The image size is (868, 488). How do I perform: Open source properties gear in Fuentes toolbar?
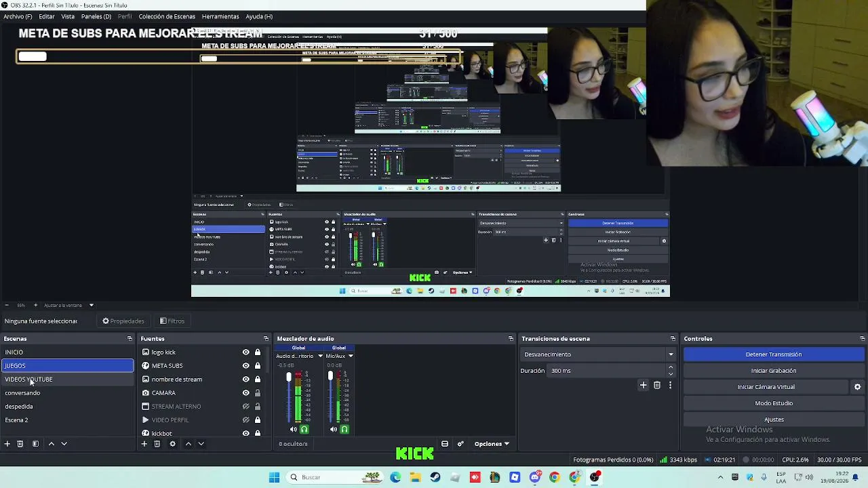tap(172, 444)
